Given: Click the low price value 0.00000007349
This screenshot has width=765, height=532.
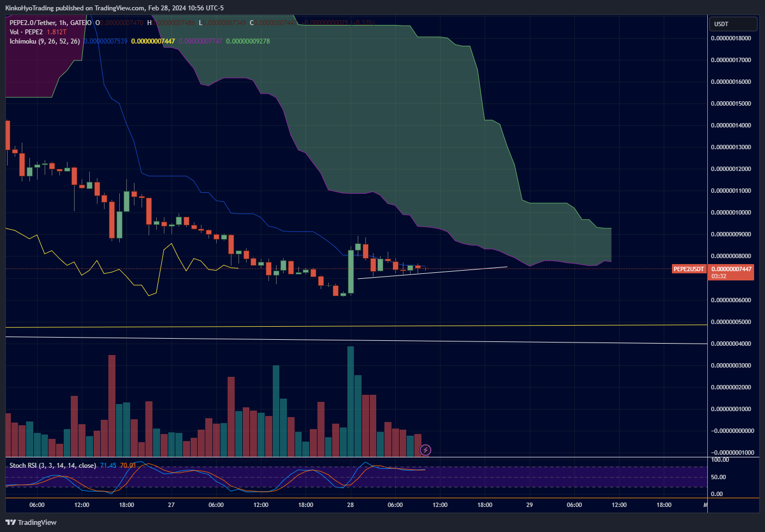Looking at the screenshot, I should tap(225, 23).
